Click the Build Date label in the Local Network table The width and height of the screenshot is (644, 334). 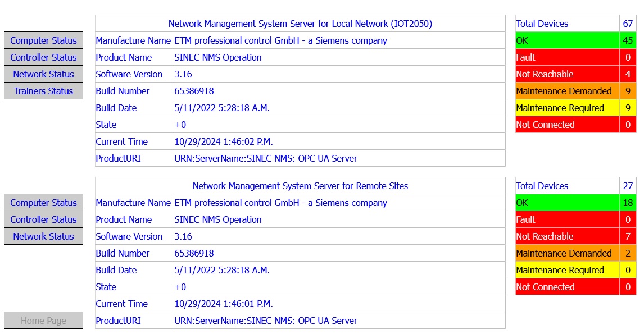(116, 108)
